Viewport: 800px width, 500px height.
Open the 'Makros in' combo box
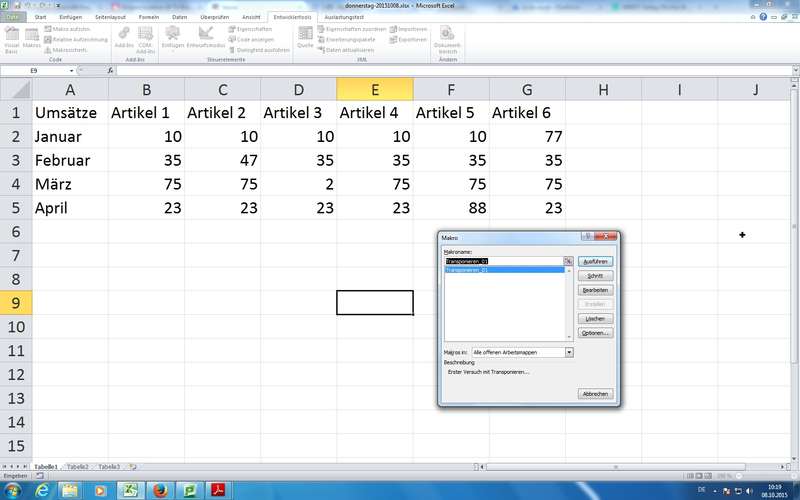[569, 352]
